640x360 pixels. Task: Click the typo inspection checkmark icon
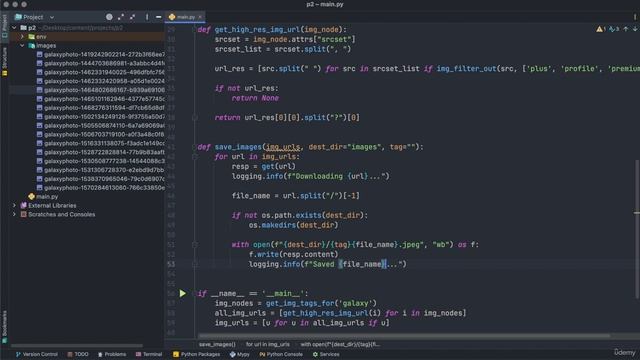coord(612,29)
